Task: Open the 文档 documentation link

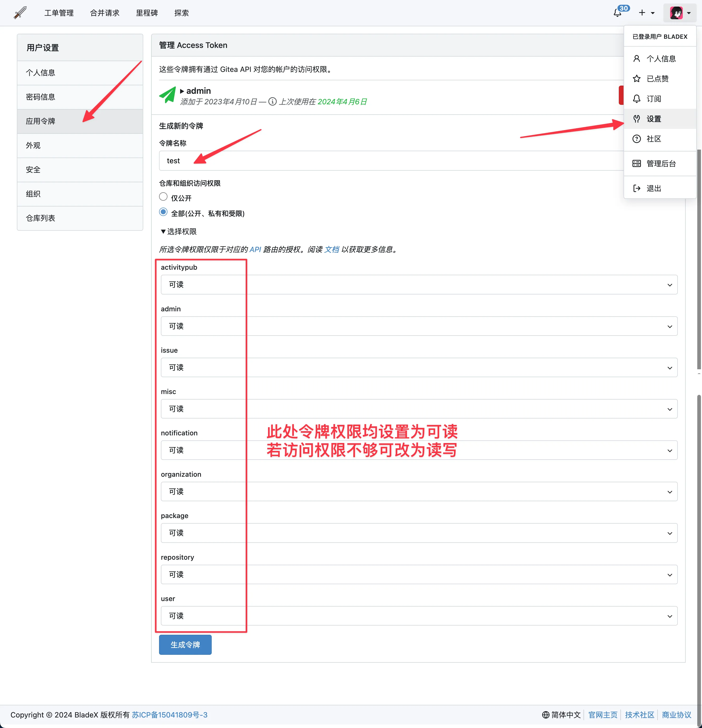Action: point(332,250)
